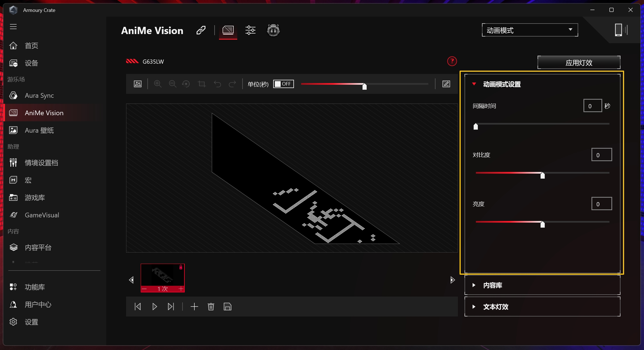This screenshot has height=350, width=644.
Task: Decrease play count with minus on thumbnail
Action: 144,289
